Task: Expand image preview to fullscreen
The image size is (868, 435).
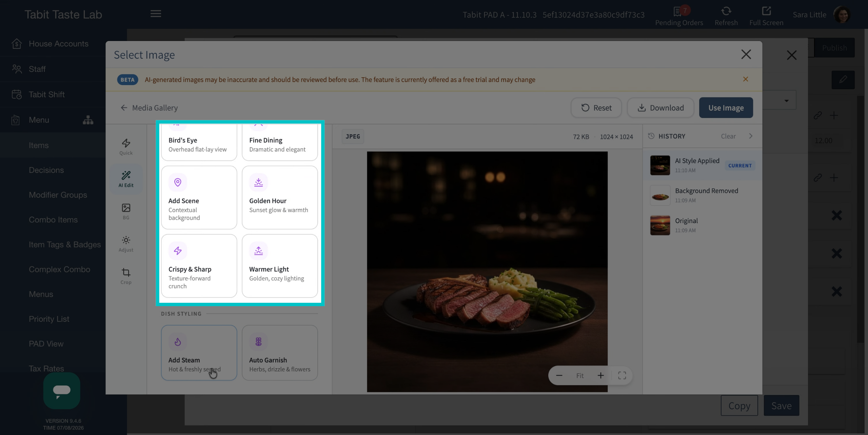Action: pos(622,375)
